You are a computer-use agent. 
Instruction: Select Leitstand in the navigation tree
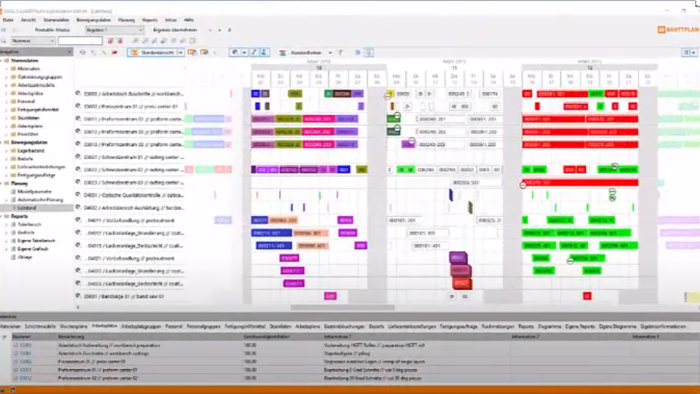pyautogui.click(x=27, y=208)
